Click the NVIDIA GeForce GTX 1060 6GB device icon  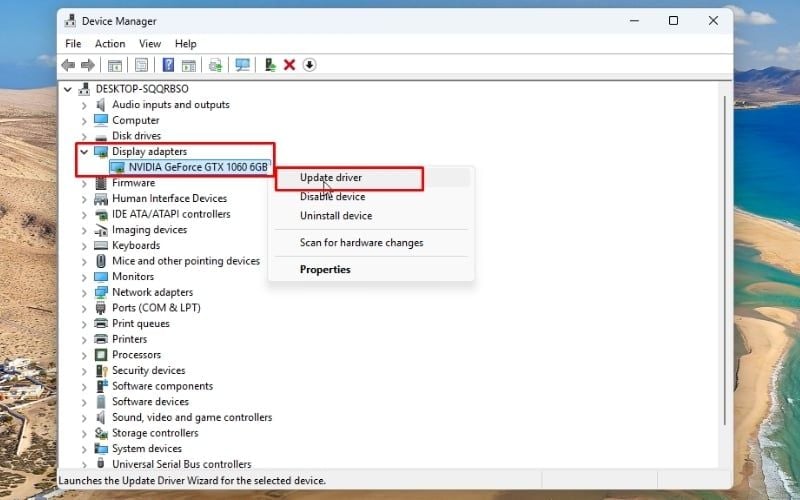pyautogui.click(x=117, y=167)
